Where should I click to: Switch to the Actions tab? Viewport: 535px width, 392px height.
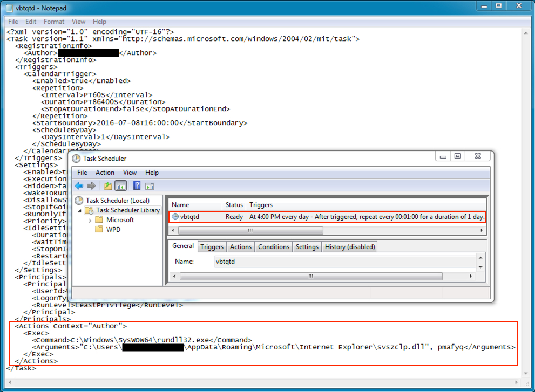click(241, 247)
